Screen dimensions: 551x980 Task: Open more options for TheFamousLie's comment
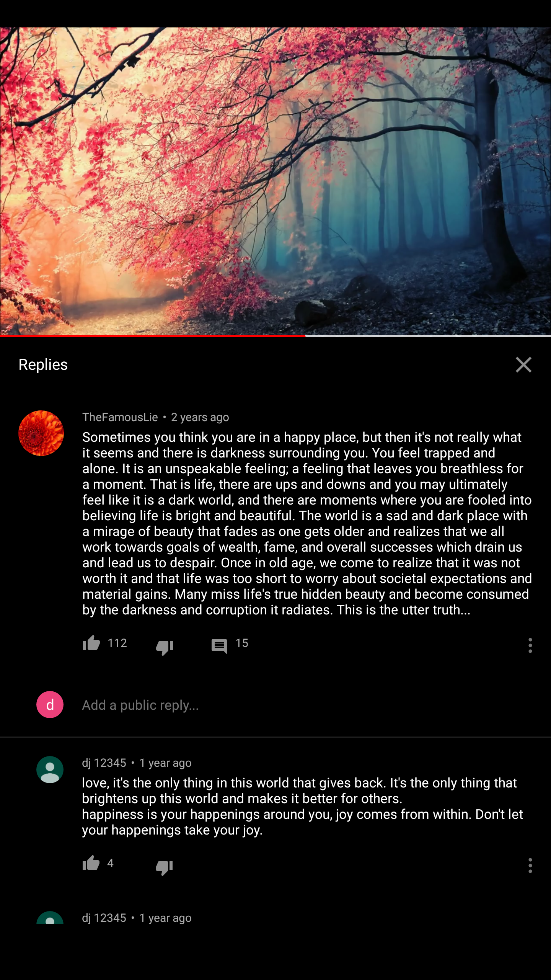coord(530,645)
